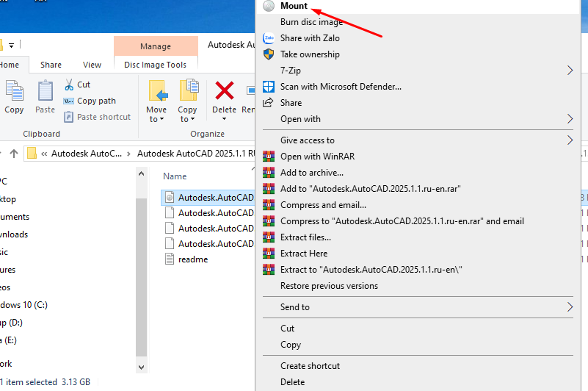588x391 pixels.
Task: Switch to the View ribbon tab
Action: [x=92, y=65]
